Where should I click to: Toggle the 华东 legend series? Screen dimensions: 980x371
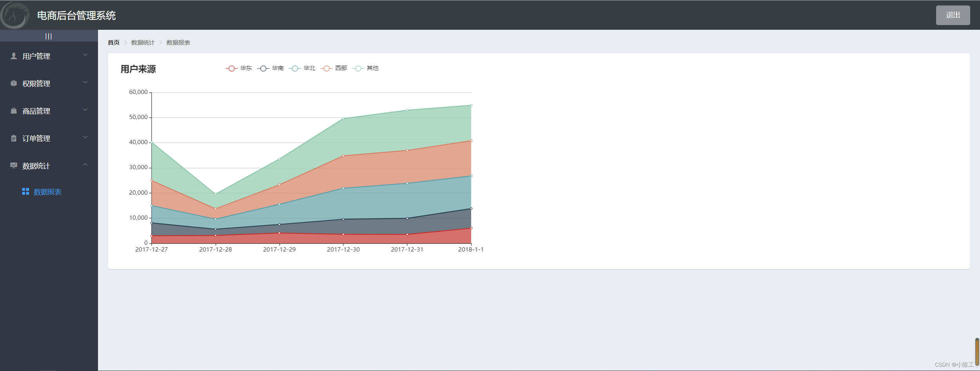[x=239, y=68]
